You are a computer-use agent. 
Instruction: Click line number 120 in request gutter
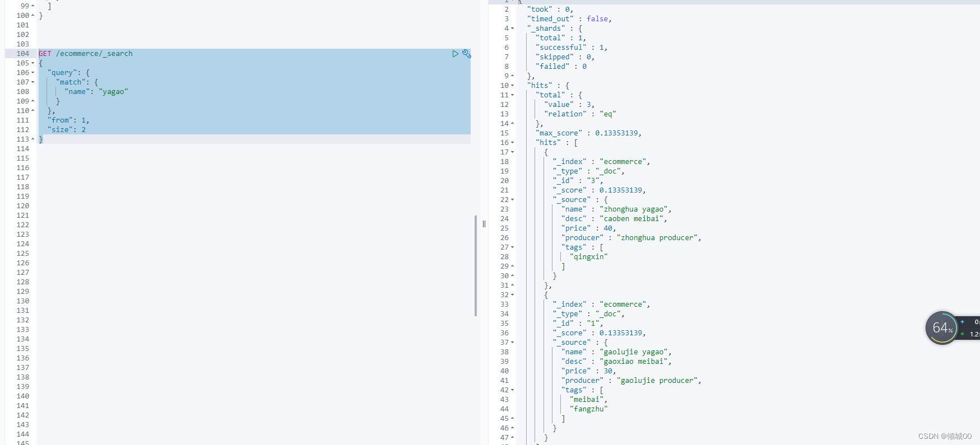point(22,206)
